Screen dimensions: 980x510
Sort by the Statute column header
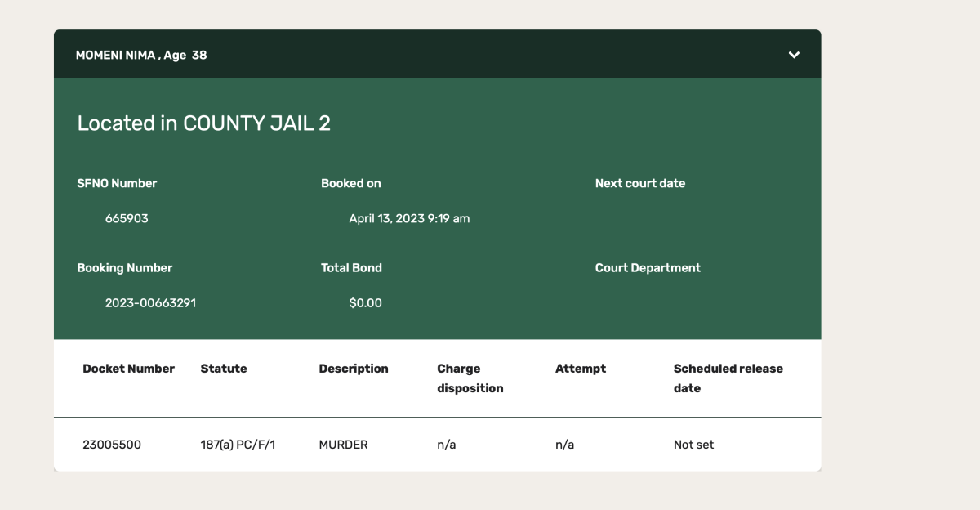pos(224,369)
